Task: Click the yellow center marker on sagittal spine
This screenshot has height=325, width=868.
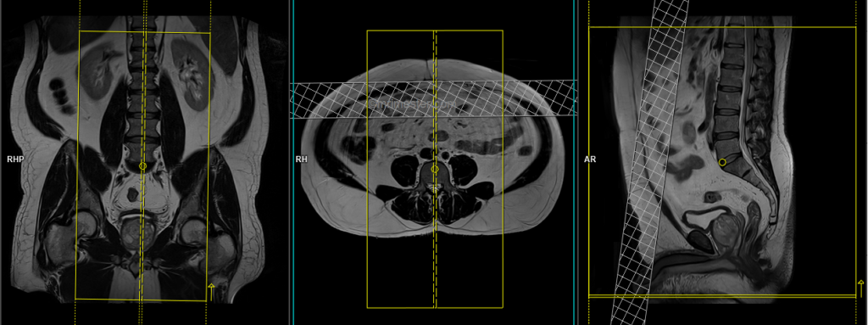Action: click(x=722, y=162)
